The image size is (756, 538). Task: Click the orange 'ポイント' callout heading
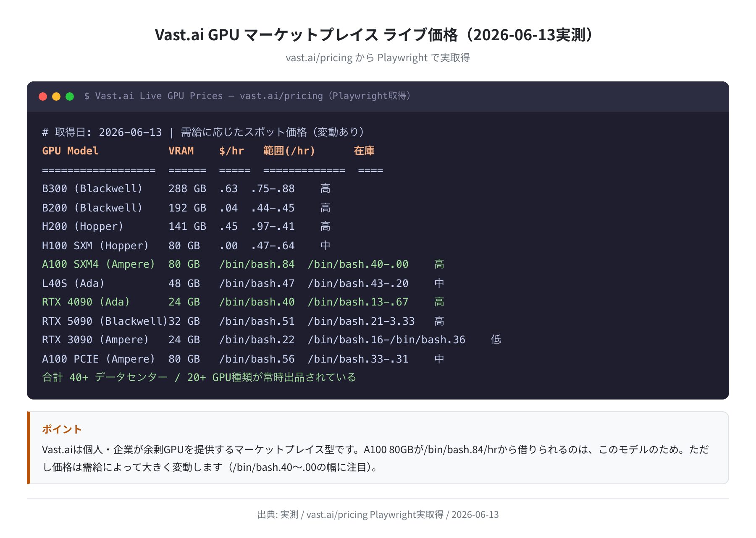tap(62, 429)
